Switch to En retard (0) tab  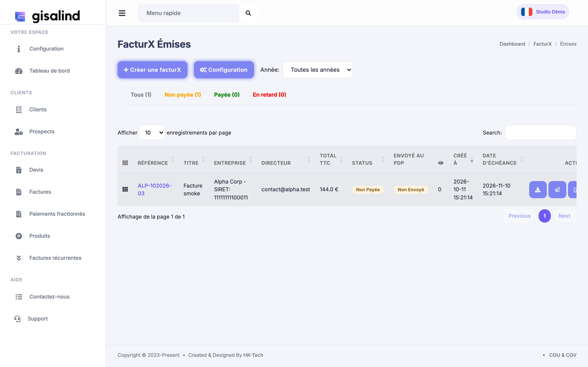coord(269,95)
